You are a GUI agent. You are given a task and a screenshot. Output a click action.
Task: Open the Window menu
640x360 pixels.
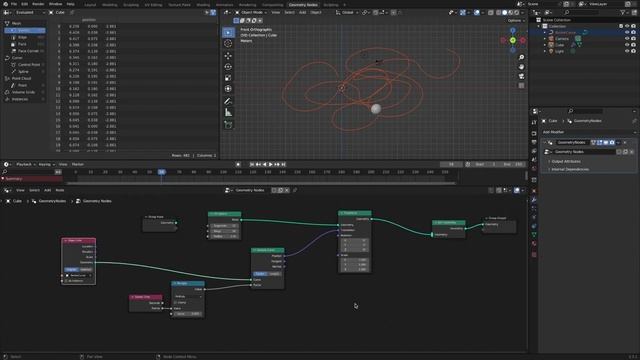coord(55,4)
